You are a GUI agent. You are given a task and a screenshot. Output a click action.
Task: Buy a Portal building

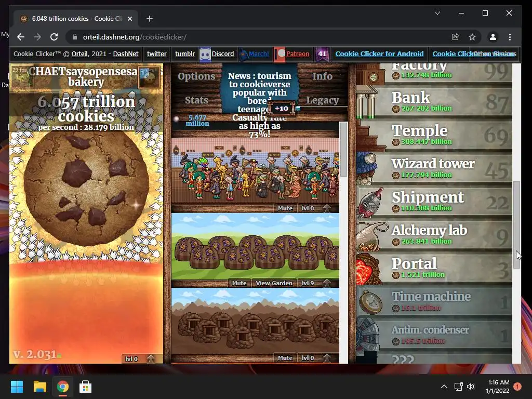(434, 268)
